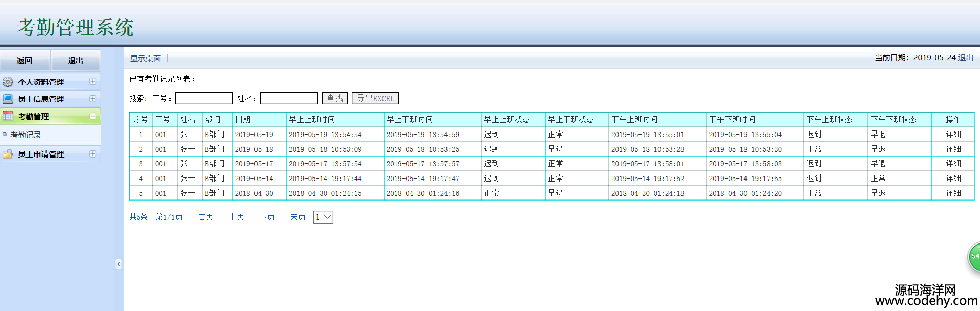The image size is (980, 311).
Task: Click the 早上上班状态 column header
Action: click(x=514, y=119)
